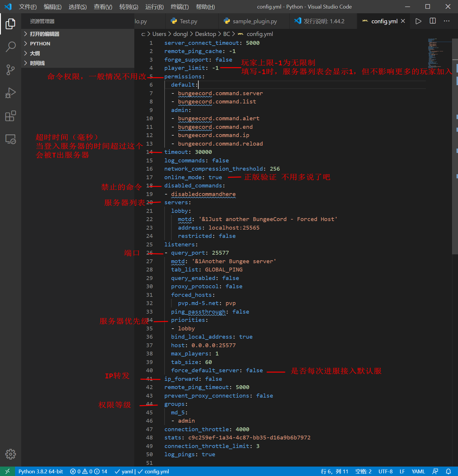Open the 终端(T) menu
Viewport: 458px width, 476px height.
(180, 7)
